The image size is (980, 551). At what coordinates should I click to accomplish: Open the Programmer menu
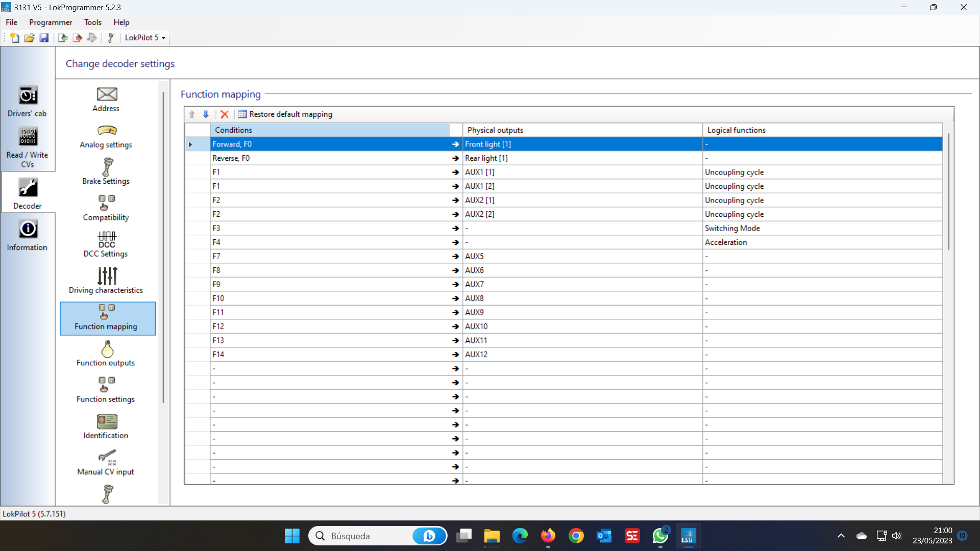pos(51,22)
